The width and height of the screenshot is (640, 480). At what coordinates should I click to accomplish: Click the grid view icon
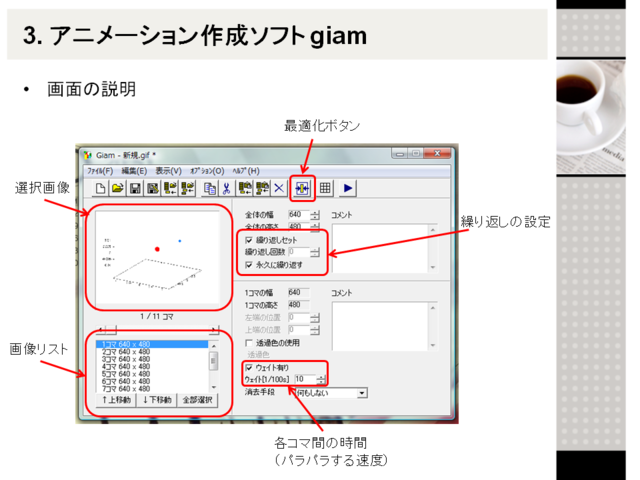(x=325, y=187)
